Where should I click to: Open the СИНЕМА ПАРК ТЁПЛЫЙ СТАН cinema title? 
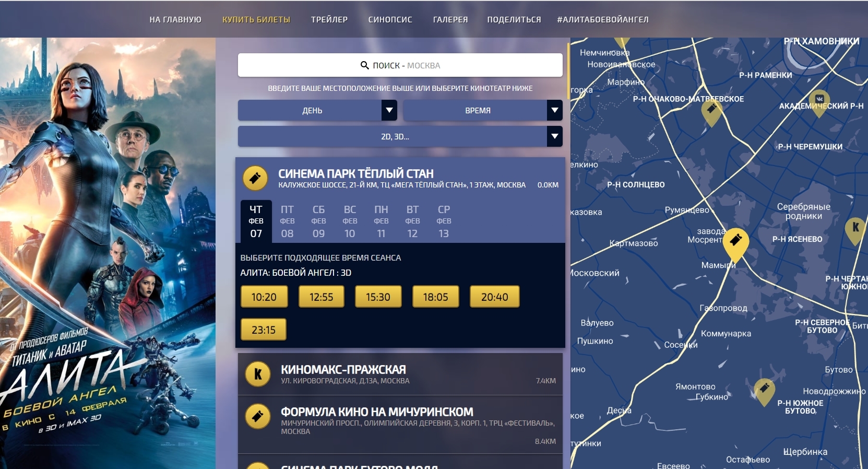pos(356,173)
